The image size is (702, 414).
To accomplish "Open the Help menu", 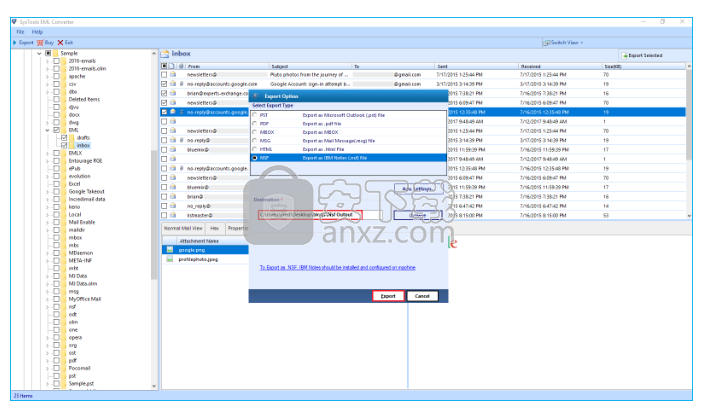I will pos(37,32).
